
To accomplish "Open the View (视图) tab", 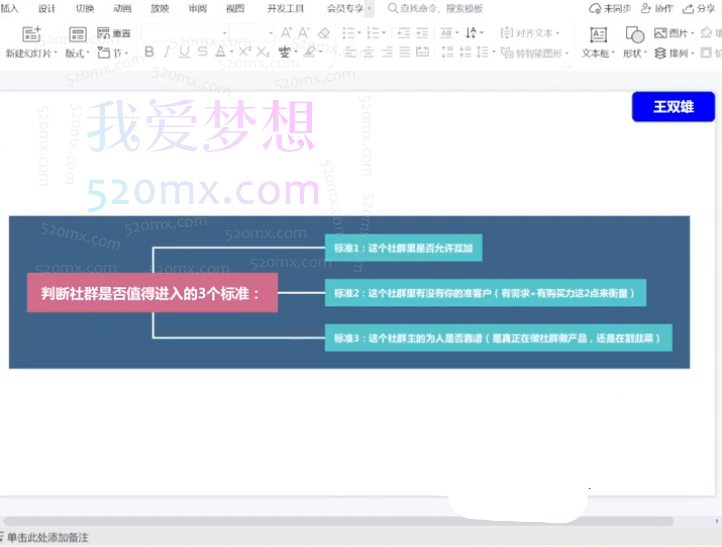I will (235, 8).
